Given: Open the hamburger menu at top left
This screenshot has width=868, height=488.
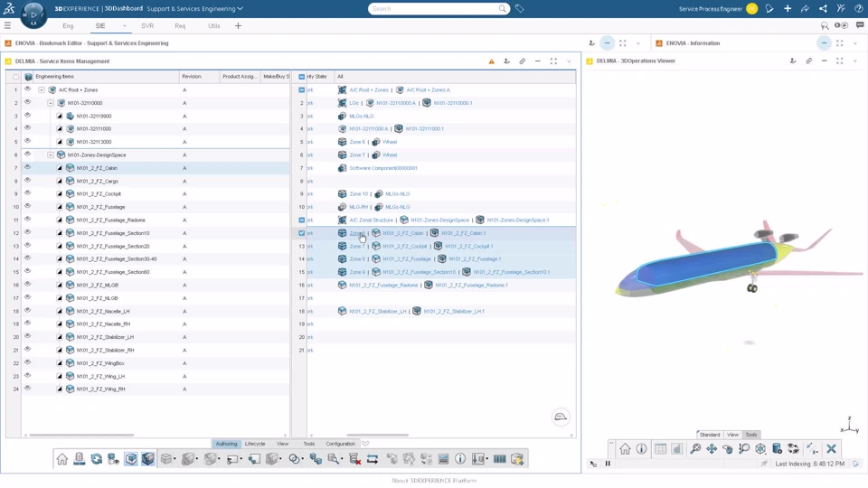Looking at the screenshot, I should pyautogui.click(x=7, y=25).
